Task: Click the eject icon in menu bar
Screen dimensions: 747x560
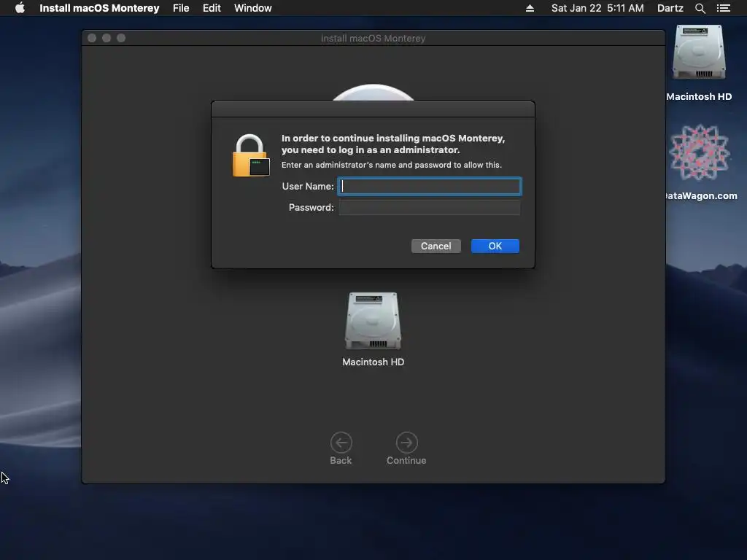Action: point(530,8)
